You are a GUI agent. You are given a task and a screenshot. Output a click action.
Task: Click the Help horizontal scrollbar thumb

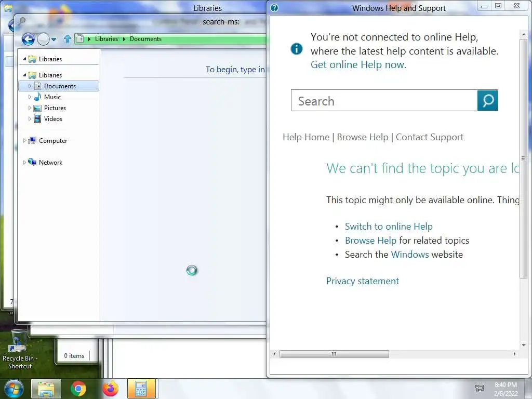pyautogui.click(x=334, y=354)
